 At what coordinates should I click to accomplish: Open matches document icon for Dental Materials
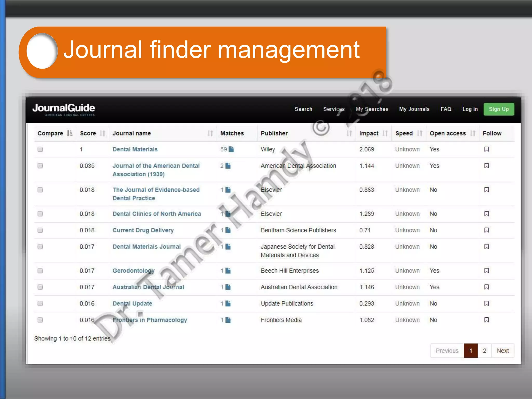coord(231,149)
